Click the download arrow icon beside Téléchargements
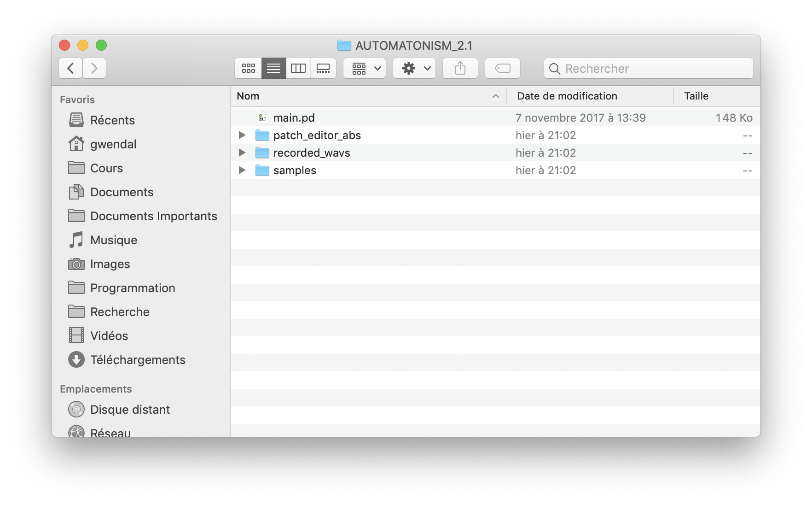Viewport: 812px width, 505px height. (76, 359)
